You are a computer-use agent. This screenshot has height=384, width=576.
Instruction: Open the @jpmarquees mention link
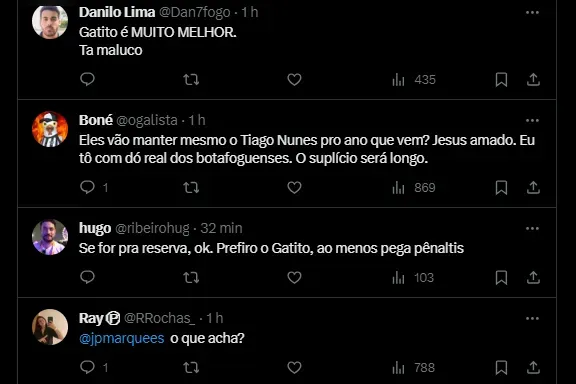122,338
